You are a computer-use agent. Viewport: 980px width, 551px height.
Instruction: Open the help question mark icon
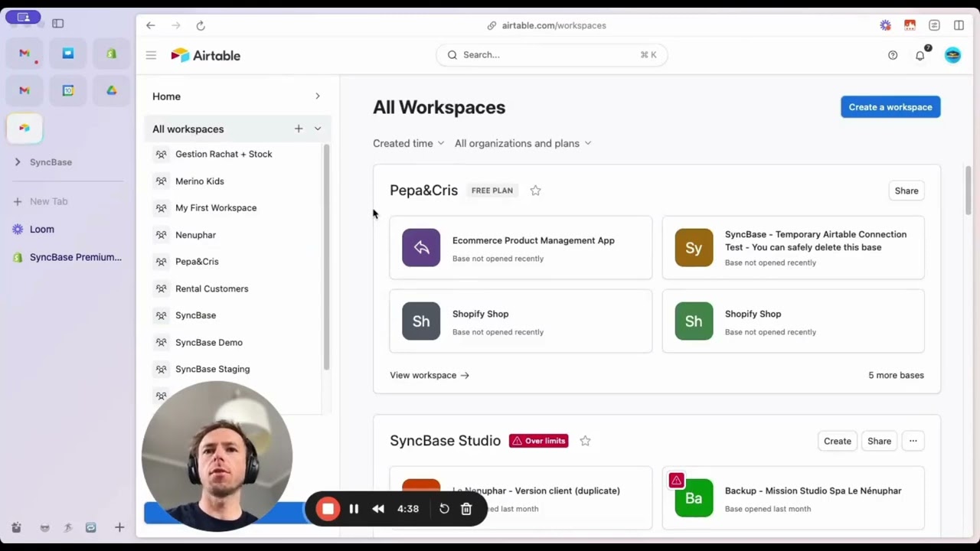(893, 55)
